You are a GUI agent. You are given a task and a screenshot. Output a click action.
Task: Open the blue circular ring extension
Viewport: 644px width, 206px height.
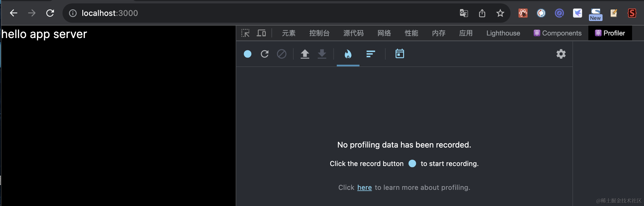click(x=541, y=13)
